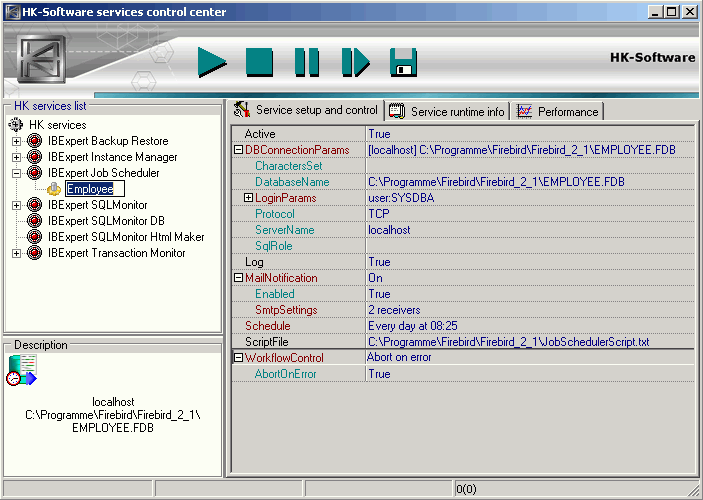Expand the IBExpert Transaction Monitor node

coord(16,253)
